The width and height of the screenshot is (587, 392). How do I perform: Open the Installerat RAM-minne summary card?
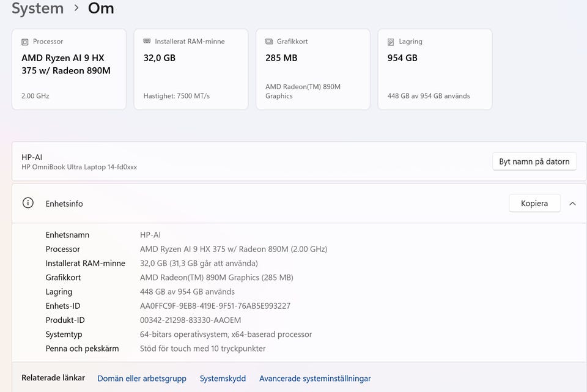(191, 69)
